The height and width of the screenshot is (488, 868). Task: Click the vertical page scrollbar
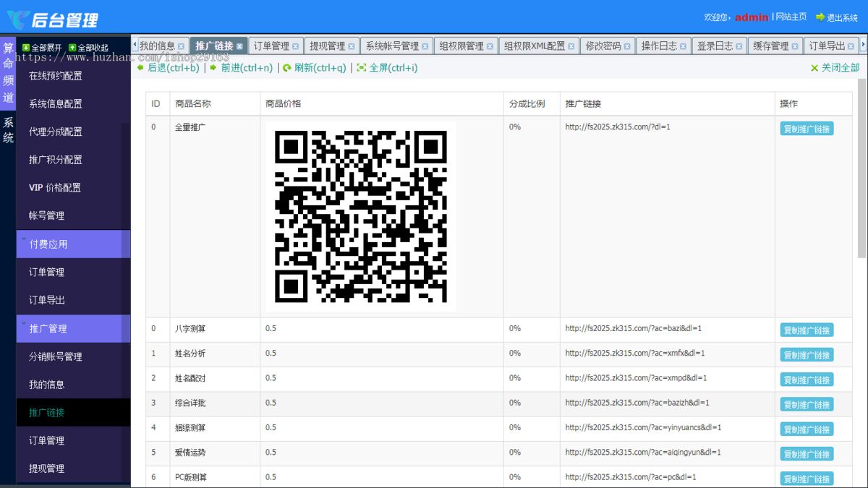coord(861,168)
